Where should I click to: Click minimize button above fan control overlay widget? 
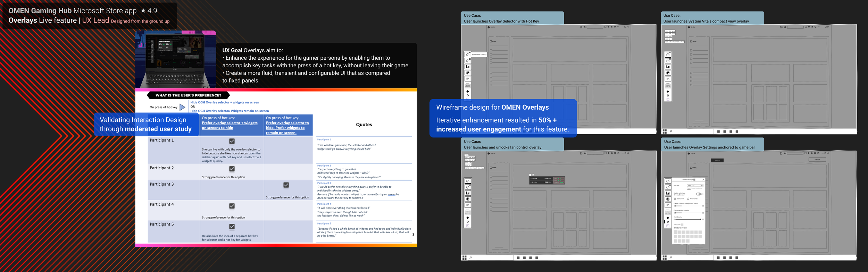point(530,175)
